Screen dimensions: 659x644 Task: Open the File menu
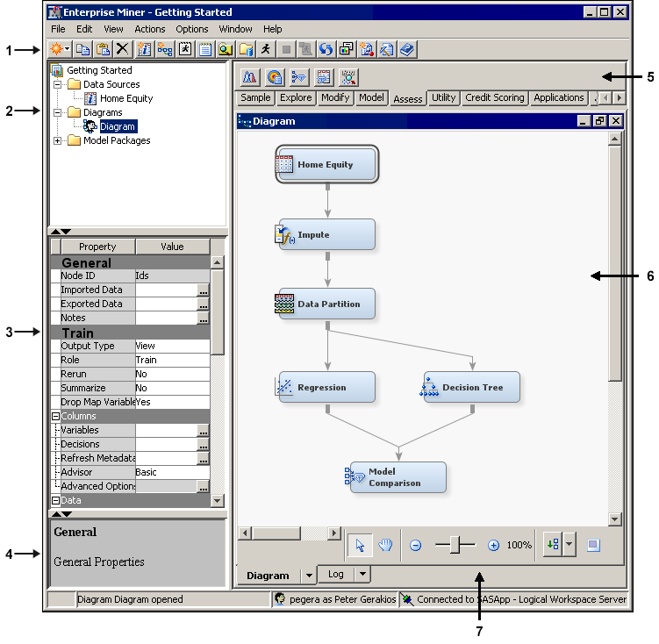[x=58, y=29]
